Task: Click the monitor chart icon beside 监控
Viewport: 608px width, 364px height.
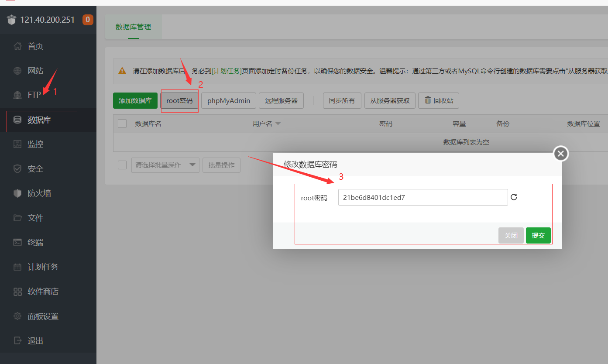Action: pos(17,144)
